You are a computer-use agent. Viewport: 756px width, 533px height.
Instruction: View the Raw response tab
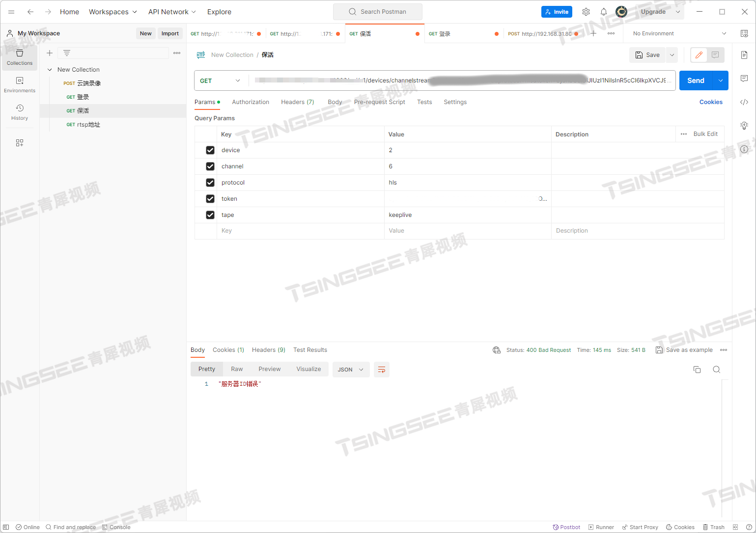pos(237,369)
